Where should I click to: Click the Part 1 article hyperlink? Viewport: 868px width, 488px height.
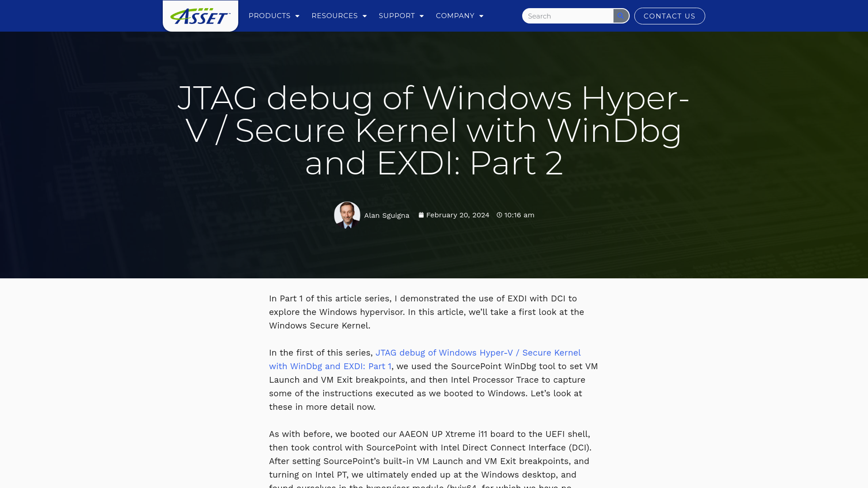(425, 359)
